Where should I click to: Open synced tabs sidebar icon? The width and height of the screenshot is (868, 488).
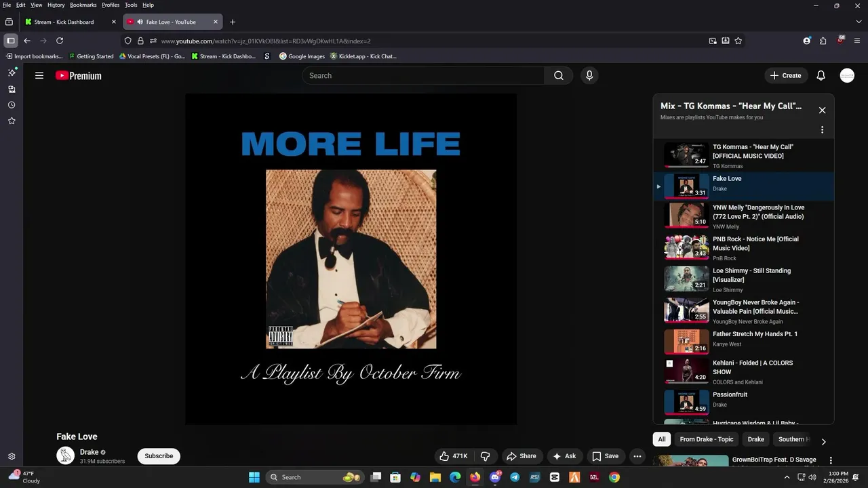click(12, 89)
